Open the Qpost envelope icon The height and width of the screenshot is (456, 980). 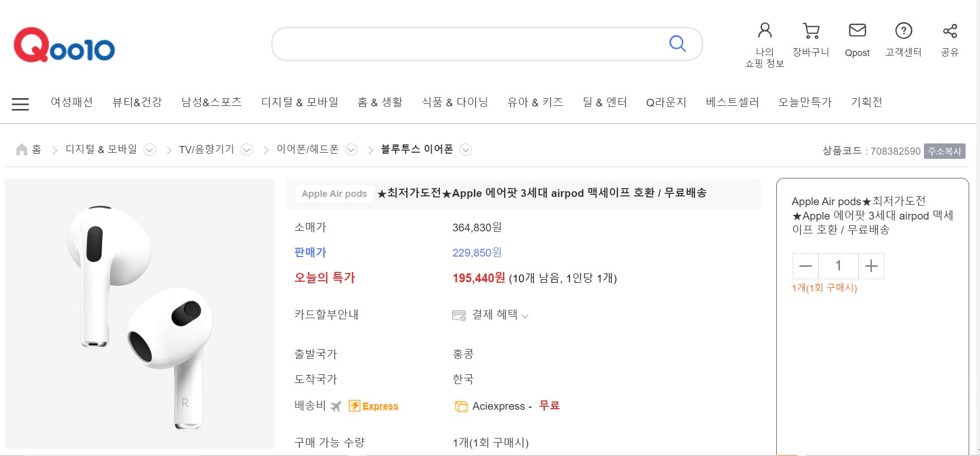[857, 31]
